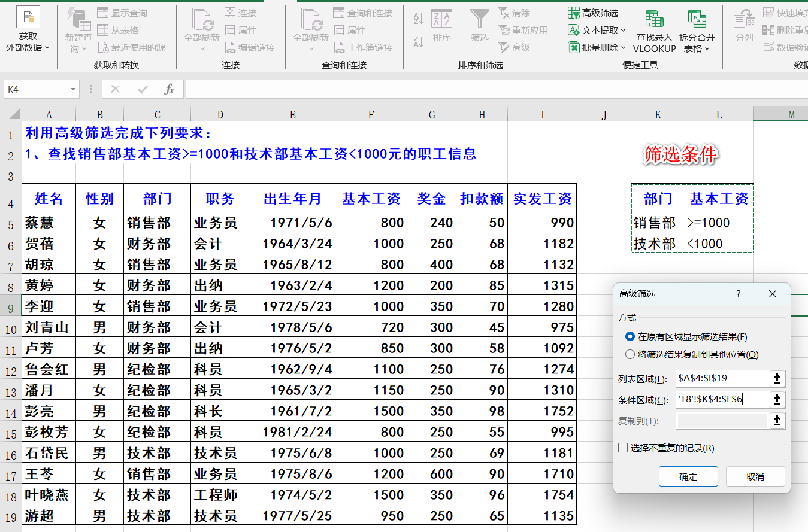Enable the 选择不重复的记录 checkbox
The width and height of the screenshot is (808, 532).
point(623,448)
